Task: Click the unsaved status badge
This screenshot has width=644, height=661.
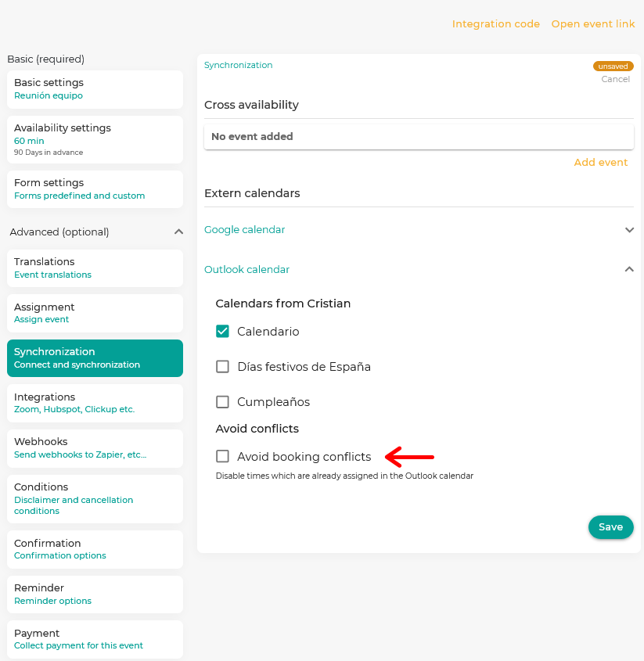Action: pos(613,66)
